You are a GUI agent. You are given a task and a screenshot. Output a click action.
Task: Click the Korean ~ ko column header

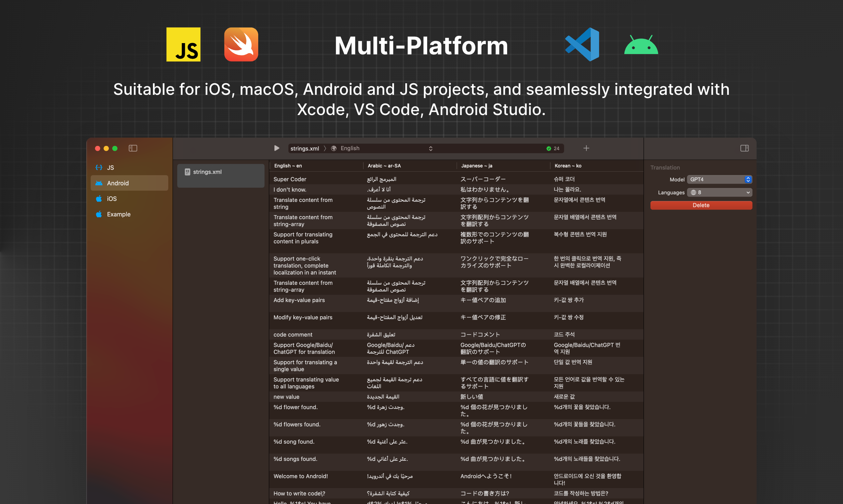pyautogui.click(x=568, y=166)
